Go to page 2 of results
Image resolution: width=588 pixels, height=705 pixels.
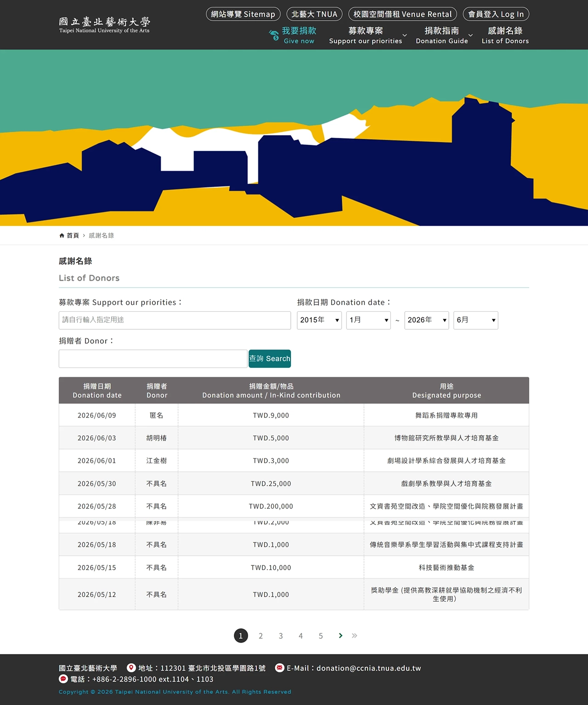point(260,636)
